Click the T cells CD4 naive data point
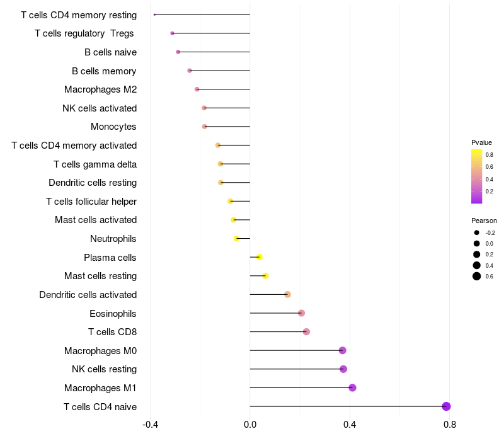 (x=446, y=406)
